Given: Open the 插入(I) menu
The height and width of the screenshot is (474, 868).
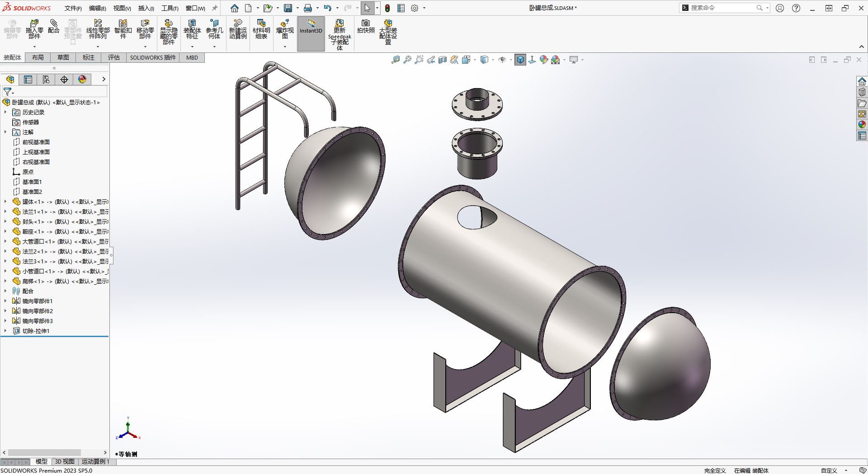Looking at the screenshot, I should pos(146,8).
